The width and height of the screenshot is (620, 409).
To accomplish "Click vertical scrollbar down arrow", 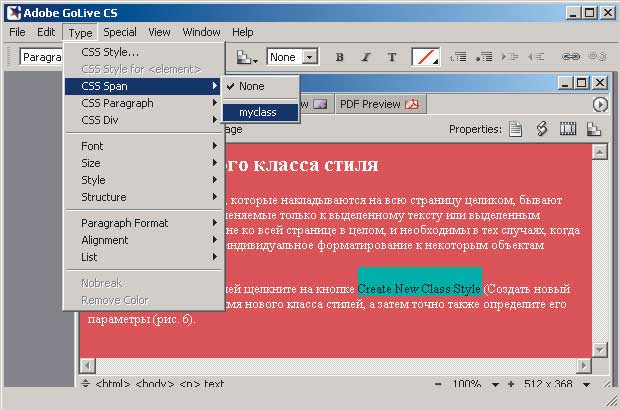I will click(600, 350).
